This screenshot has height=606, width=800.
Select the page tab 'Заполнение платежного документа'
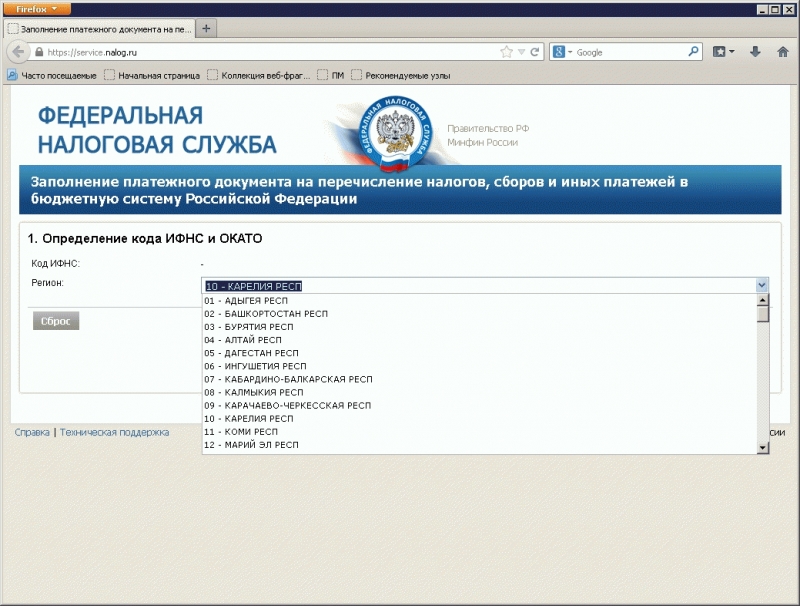point(98,29)
